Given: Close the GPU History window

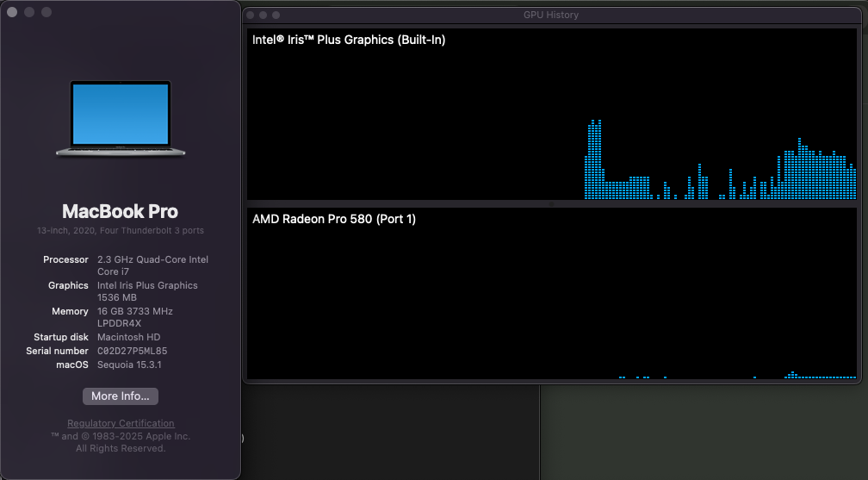Looking at the screenshot, I should 251,15.
